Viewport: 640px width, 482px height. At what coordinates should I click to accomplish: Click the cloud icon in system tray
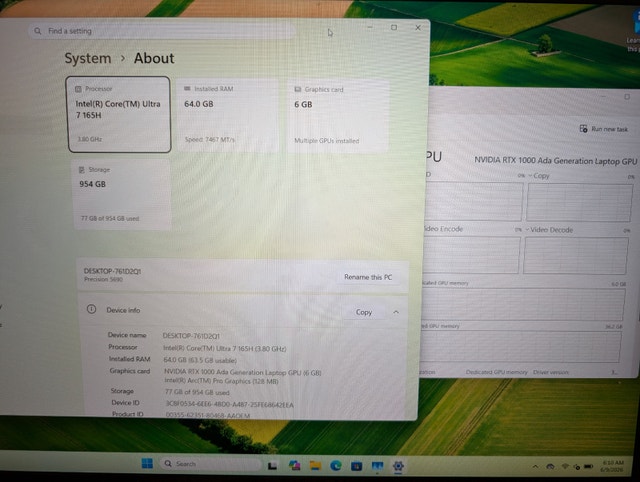pos(550,466)
